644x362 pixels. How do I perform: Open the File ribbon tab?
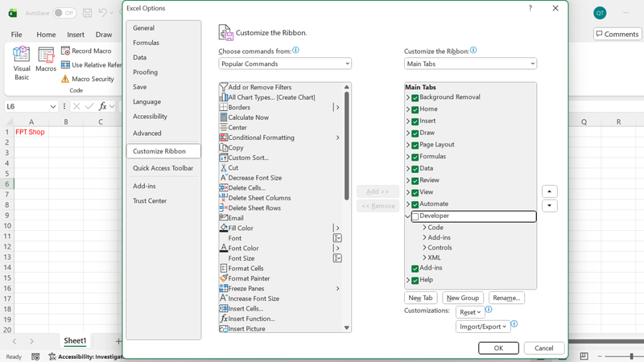16,35
